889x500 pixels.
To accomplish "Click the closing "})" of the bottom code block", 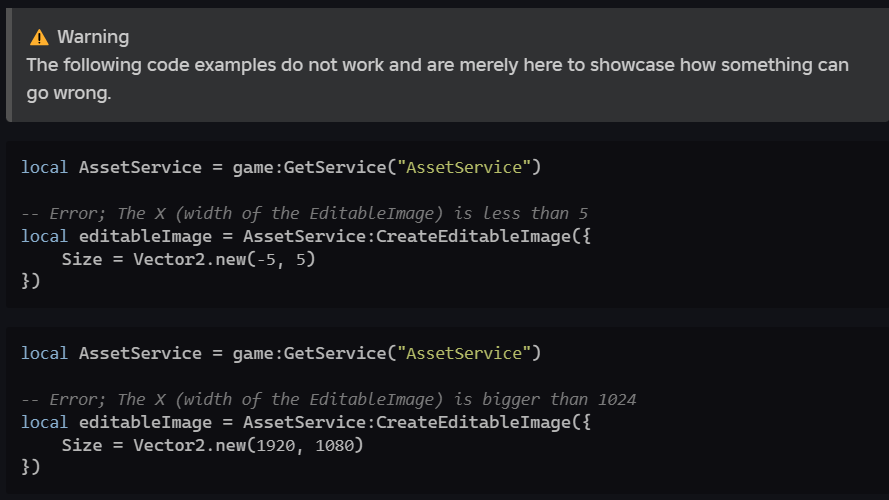I will [31, 468].
